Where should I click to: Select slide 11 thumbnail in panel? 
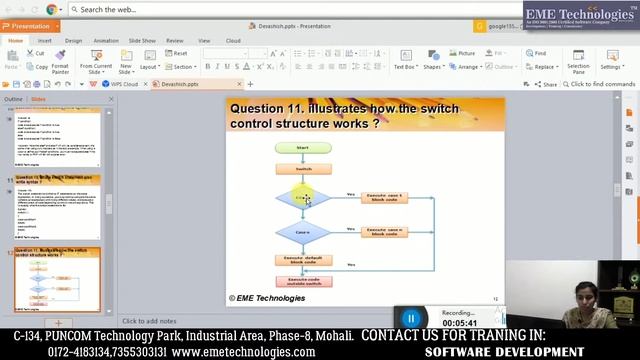point(57,207)
